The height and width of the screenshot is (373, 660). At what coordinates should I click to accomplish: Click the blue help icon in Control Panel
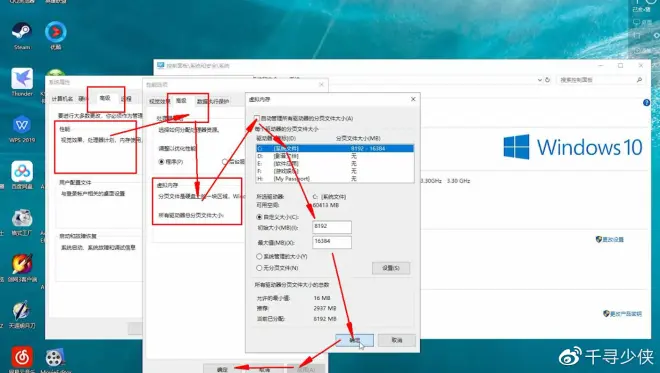(647, 103)
